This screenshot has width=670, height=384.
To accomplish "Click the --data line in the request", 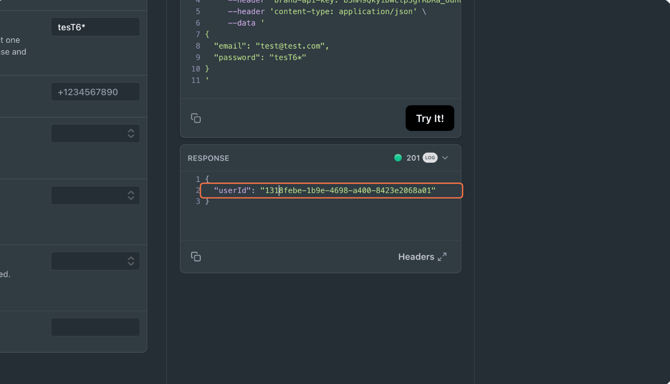I will 246,23.
